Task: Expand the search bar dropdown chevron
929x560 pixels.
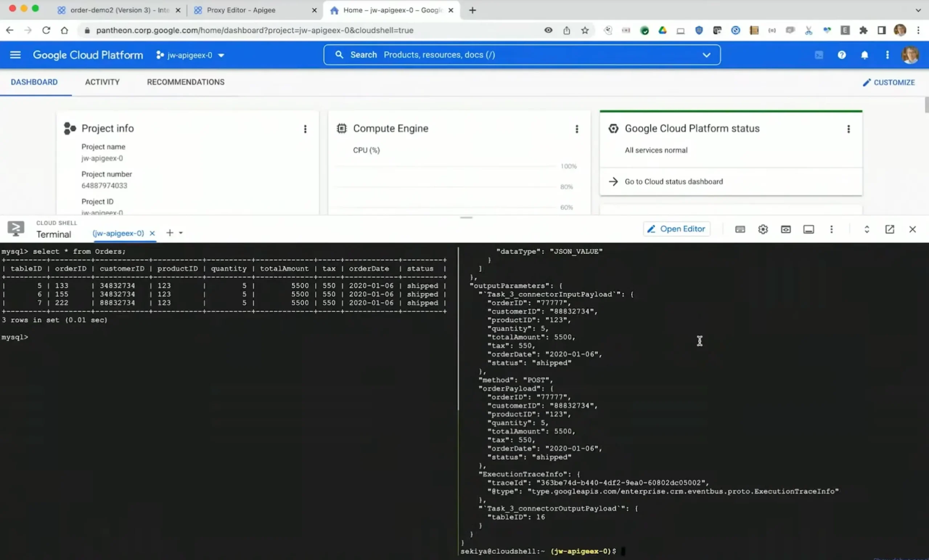Action: [706, 55]
